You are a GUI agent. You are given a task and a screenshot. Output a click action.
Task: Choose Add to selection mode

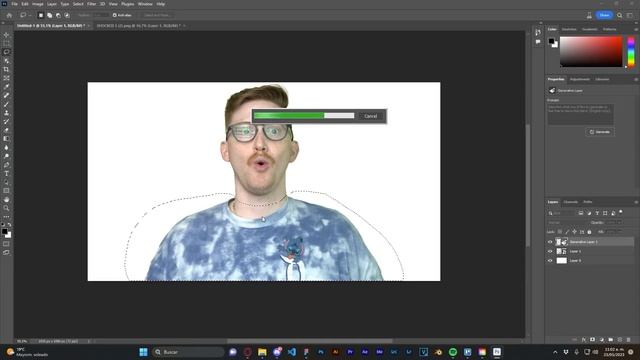[49, 15]
